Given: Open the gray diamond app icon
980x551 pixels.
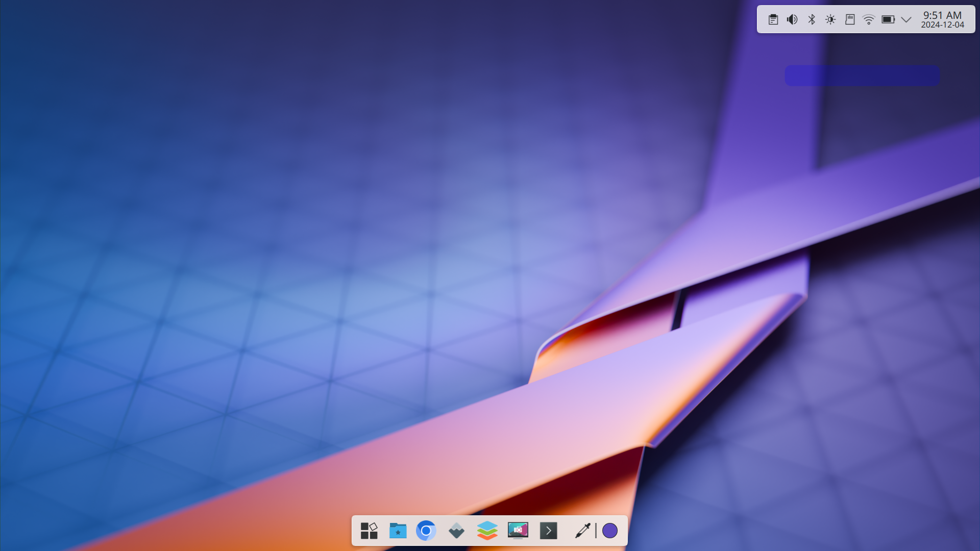Looking at the screenshot, I should pyautogui.click(x=456, y=531).
